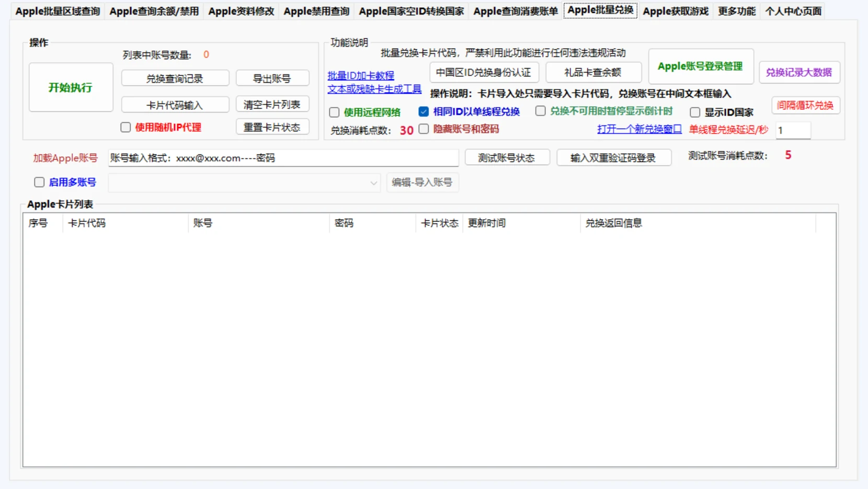Open the 批量ID加卡教程 link
This screenshot has height=489, width=868.
361,76
